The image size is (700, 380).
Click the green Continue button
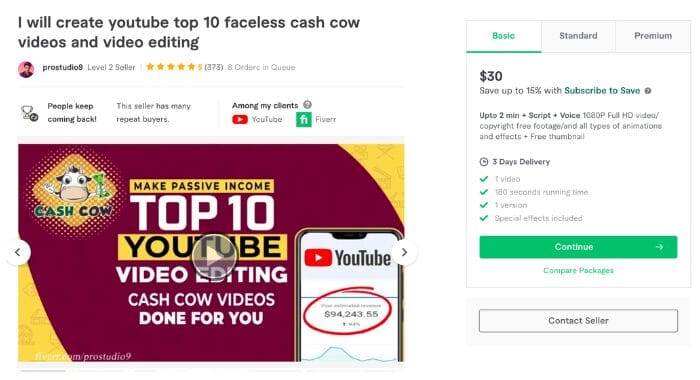coord(578,247)
